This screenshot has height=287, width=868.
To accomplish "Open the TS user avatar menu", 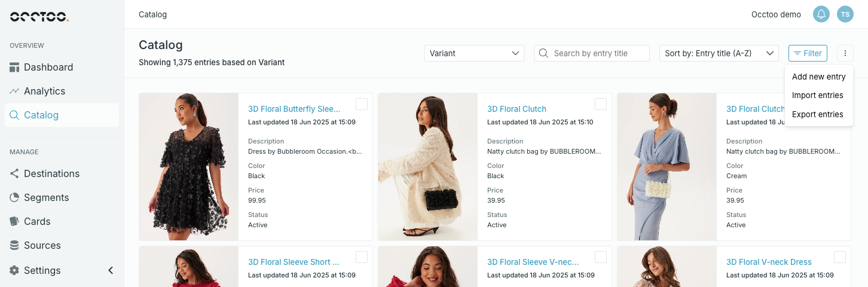I will click(x=845, y=14).
